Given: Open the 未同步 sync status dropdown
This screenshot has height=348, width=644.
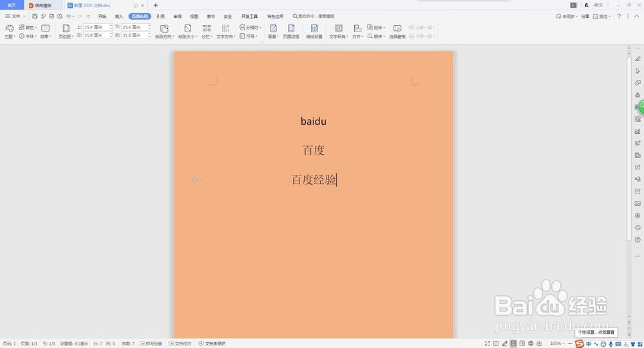Looking at the screenshot, I should [x=566, y=17].
